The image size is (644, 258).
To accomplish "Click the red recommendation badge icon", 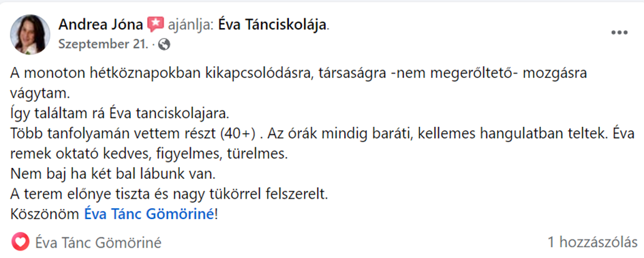I will tap(155, 25).
